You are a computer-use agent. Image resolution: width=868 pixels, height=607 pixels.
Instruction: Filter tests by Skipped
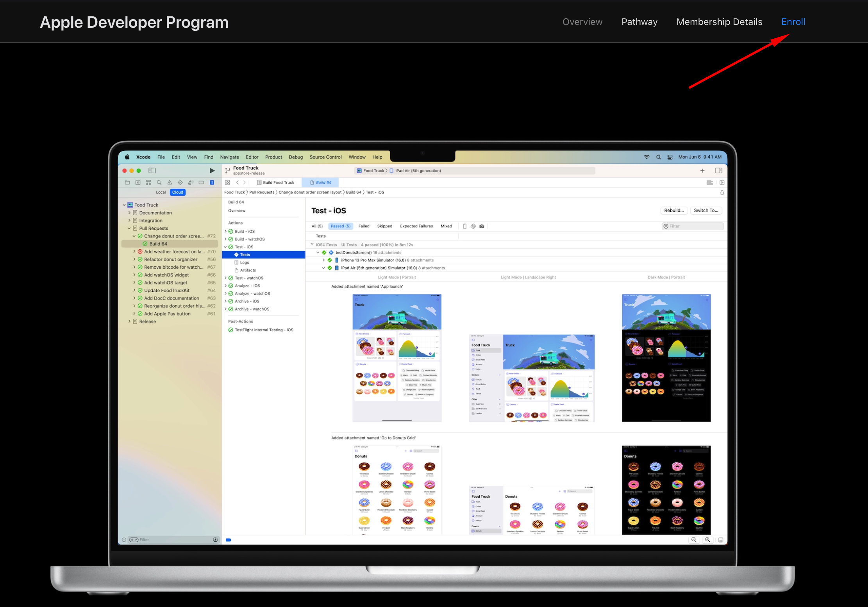[385, 226]
